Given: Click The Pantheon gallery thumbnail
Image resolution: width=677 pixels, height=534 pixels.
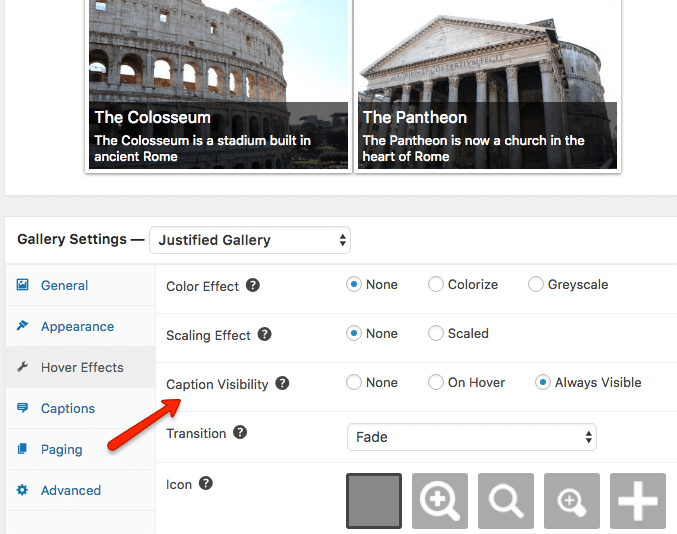Looking at the screenshot, I should pyautogui.click(x=487, y=85).
